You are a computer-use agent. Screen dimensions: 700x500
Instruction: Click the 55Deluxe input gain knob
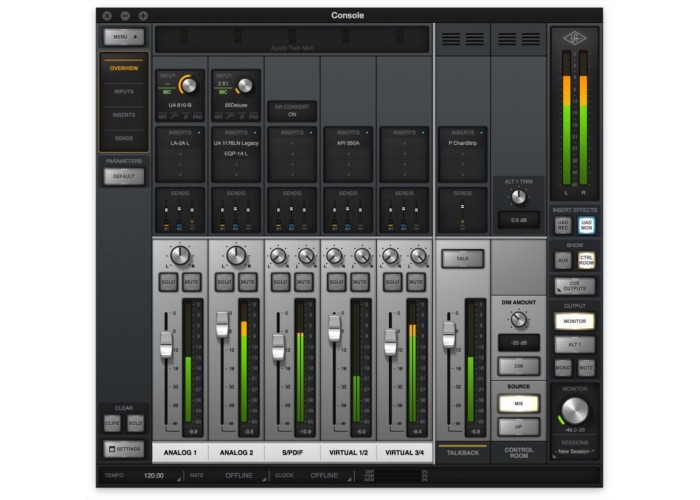point(244,85)
